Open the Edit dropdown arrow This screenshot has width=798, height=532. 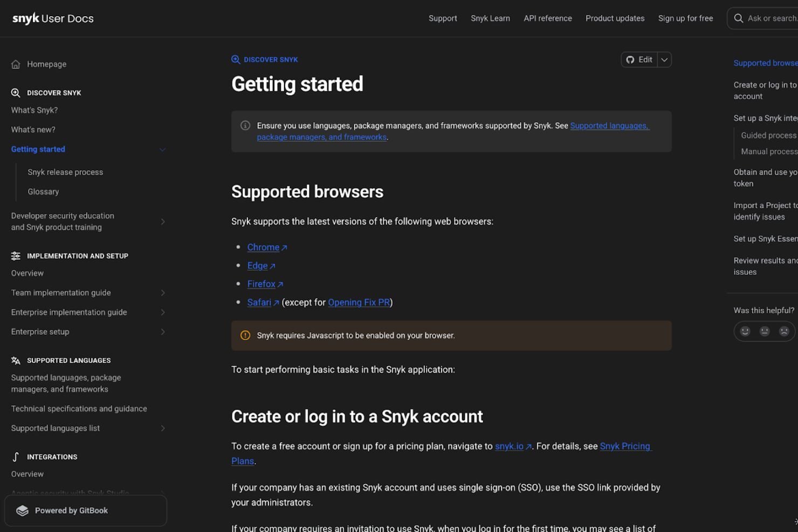[664, 60]
